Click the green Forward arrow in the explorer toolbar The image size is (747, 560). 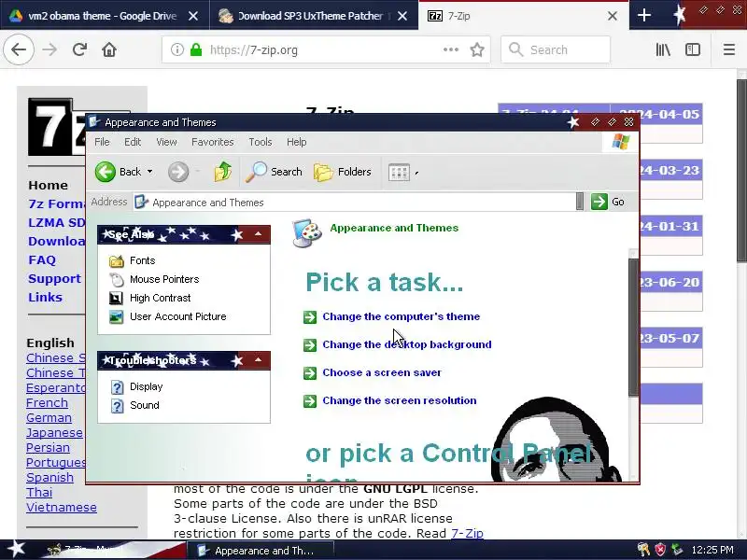178,172
